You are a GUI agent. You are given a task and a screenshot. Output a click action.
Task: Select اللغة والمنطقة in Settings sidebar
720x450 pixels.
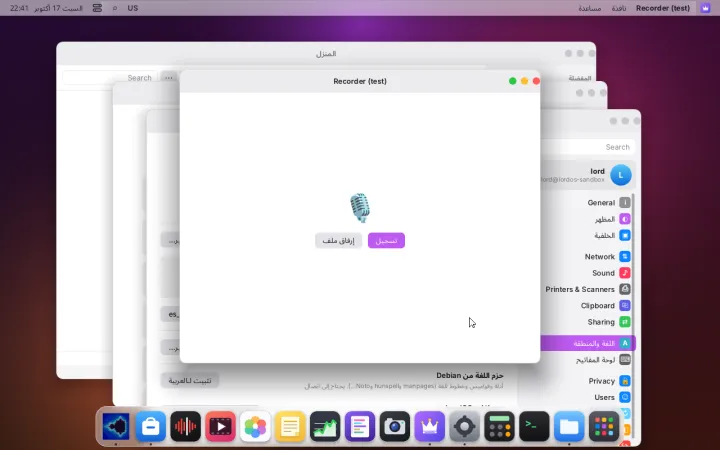click(588, 343)
